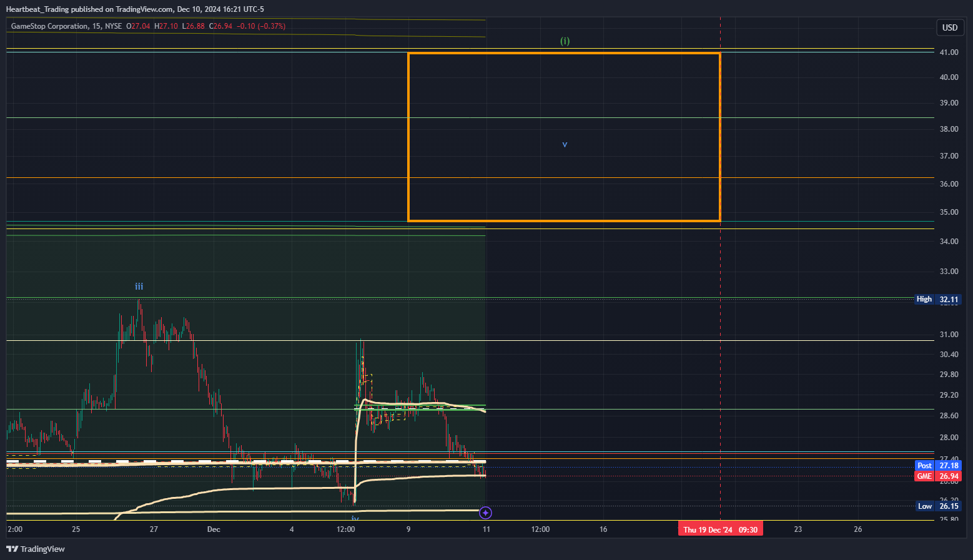The height and width of the screenshot is (560, 973).
Task: Click the 40.00 price axis label
Action: (x=949, y=77)
